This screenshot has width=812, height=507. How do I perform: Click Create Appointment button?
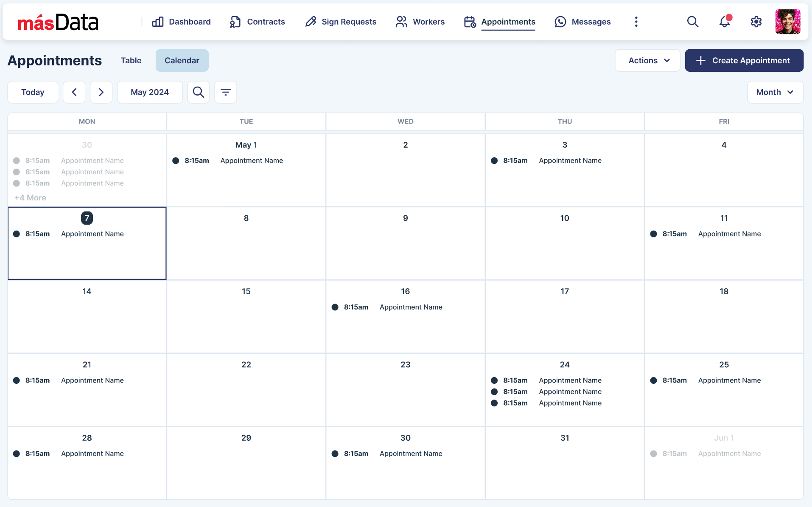pyautogui.click(x=744, y=60)
